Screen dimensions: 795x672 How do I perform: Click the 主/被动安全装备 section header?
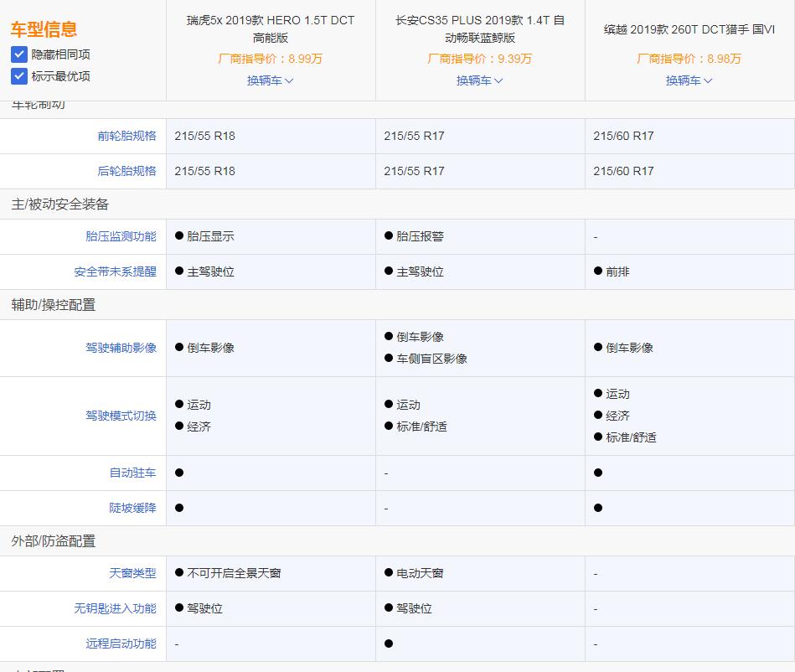pyautogui.click(x=59, y=204)
